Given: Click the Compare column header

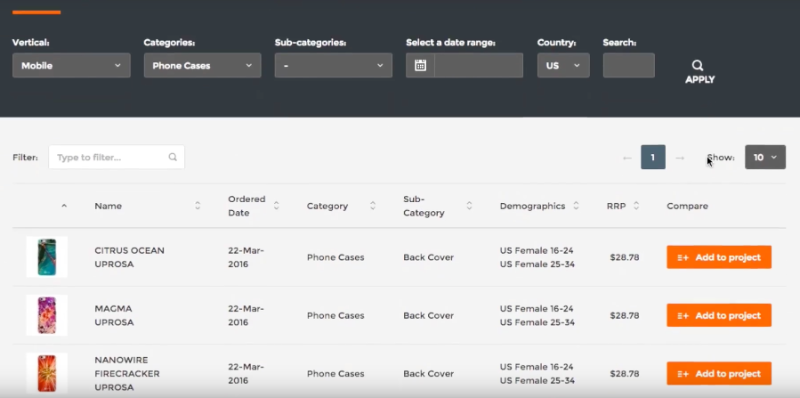Looking at the screenshot, I should point(687,206).
